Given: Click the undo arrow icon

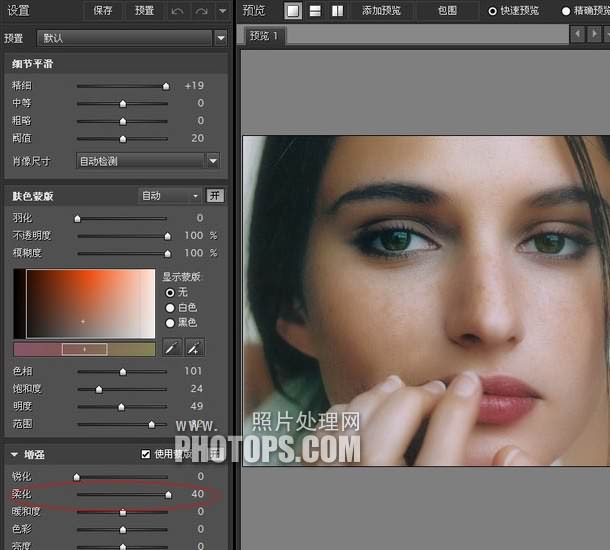Looking at the screenshot, I should 177,11.
